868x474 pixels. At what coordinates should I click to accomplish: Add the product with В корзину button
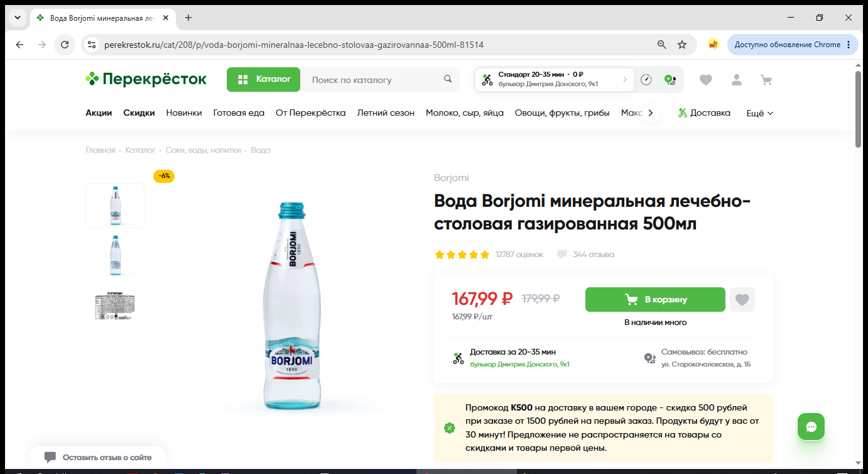[x=655, y=300]
